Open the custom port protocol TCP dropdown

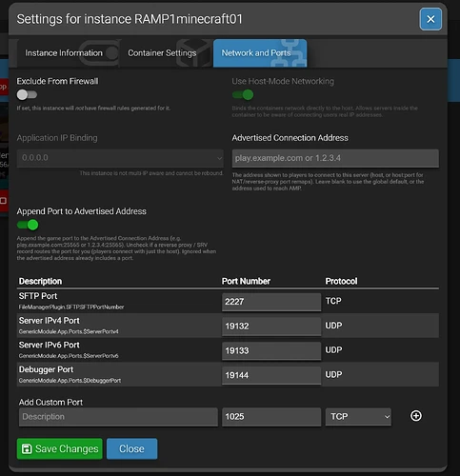[358, 416]
